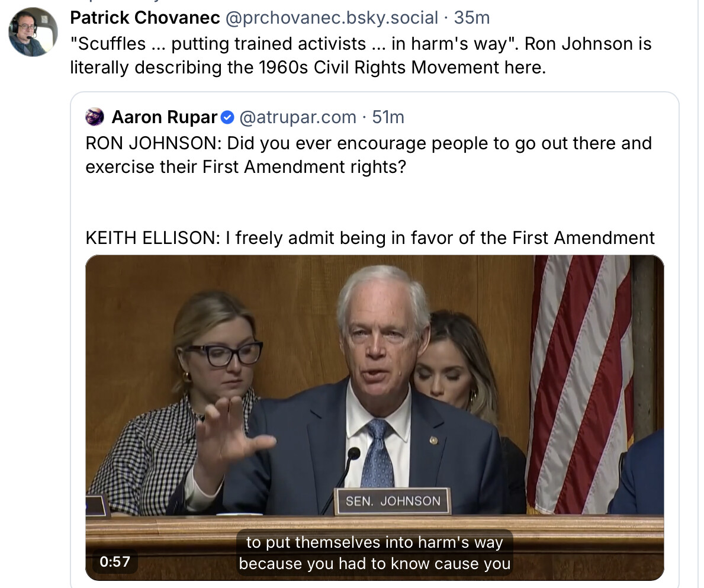Click the "literally describing the 1960s" line
The image size is (704, 588).
(308, 68)
